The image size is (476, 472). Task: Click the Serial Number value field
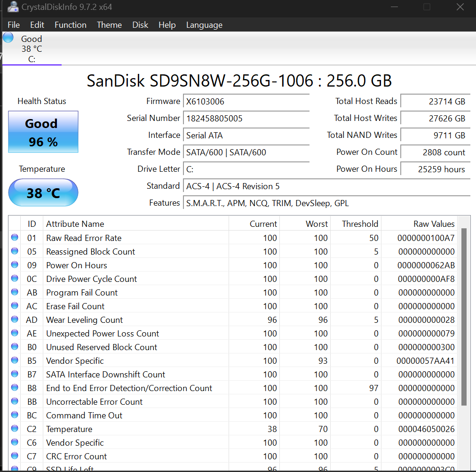[x=246, y=119]
